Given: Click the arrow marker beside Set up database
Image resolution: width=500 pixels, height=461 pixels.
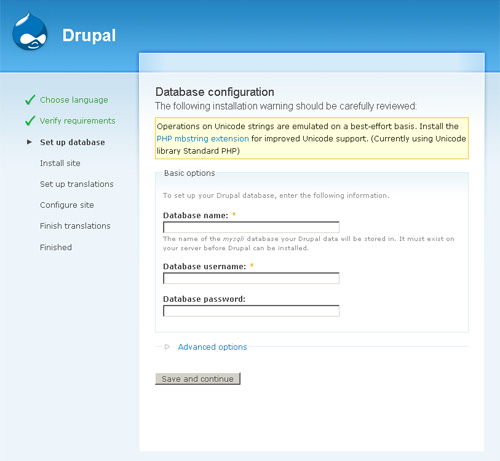Looking at the screenshot, I should [x=29, y=142].
